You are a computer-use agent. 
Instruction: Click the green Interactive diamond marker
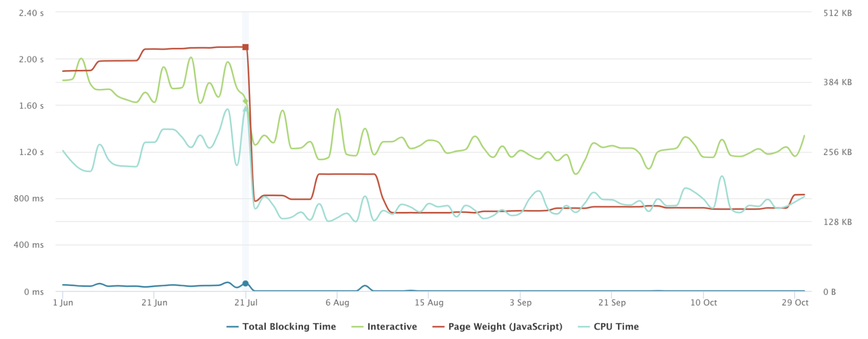click(245, 101)
